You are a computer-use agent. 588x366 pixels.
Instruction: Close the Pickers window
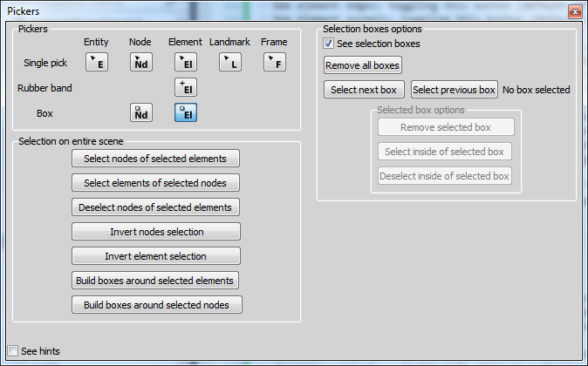point(575,12)
